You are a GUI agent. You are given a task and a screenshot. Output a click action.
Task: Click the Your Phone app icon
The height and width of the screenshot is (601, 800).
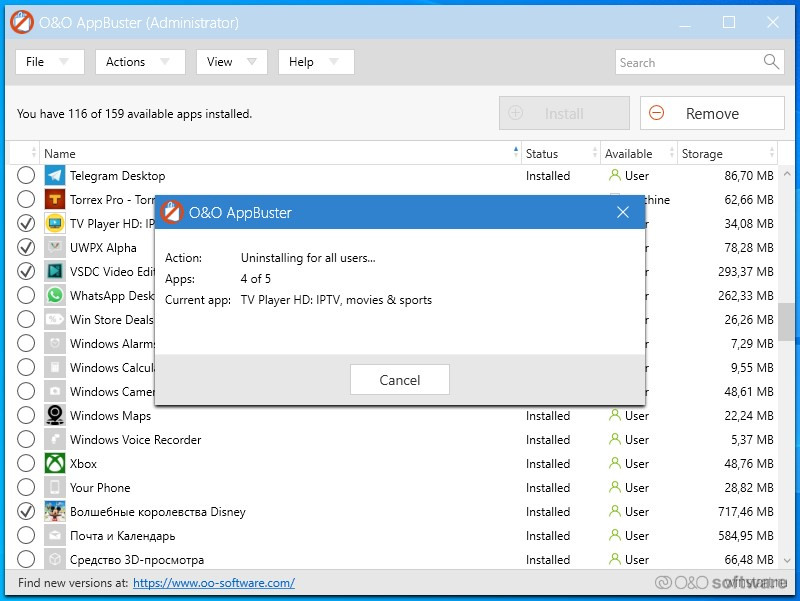55,487
